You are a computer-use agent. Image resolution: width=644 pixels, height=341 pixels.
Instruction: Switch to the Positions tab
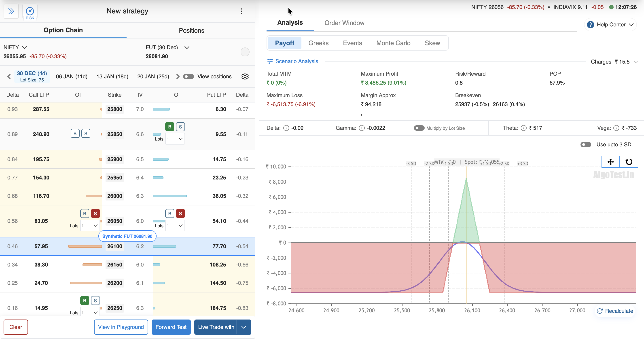191,30
